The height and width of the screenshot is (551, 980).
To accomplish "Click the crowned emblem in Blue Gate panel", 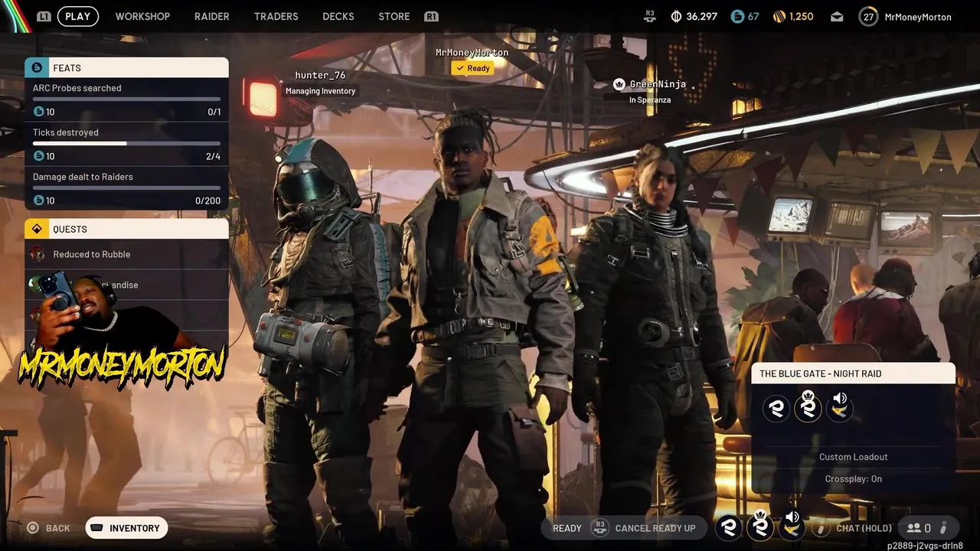I will click(808, 406).
